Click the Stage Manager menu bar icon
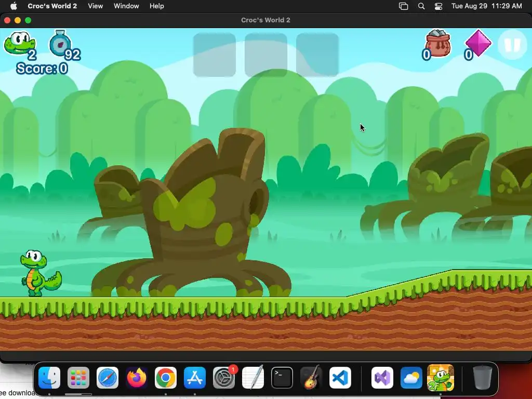 point(403,6)
